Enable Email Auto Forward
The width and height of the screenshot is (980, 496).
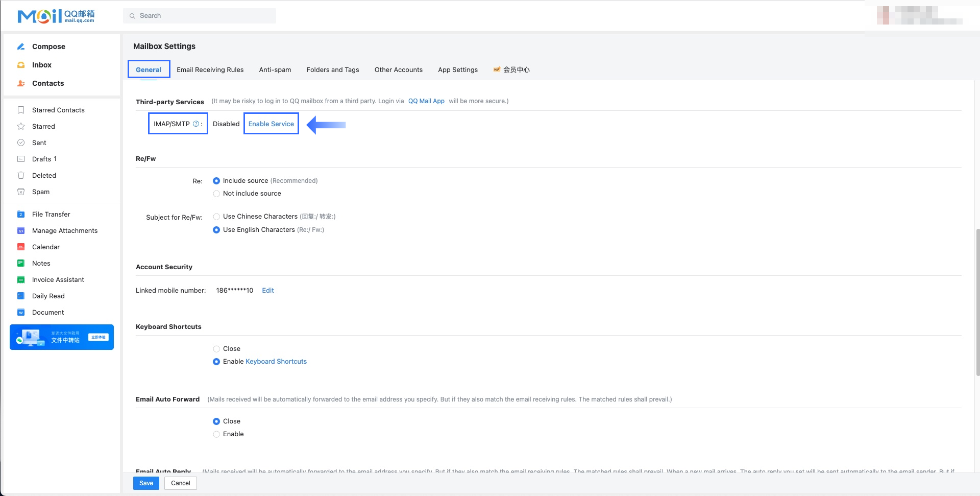coord(216,434)
